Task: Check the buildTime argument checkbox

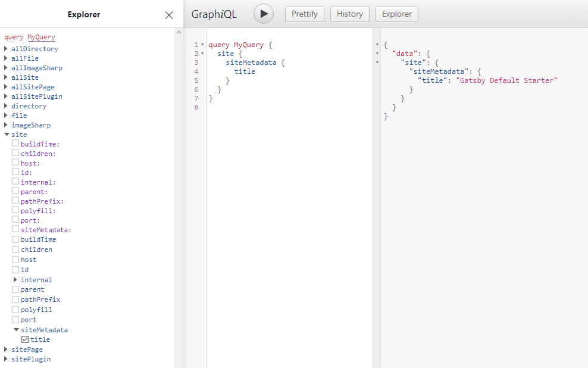Action: click(x=15, y=144)
